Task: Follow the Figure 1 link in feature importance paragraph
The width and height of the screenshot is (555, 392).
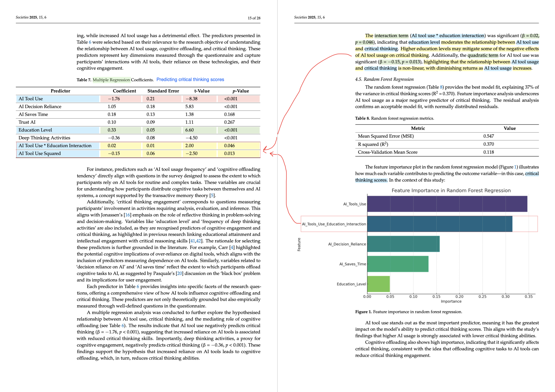Action: 515,167
